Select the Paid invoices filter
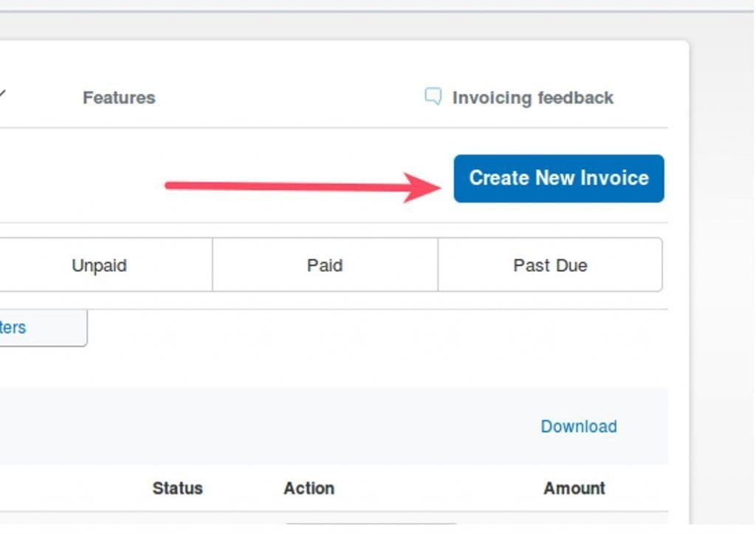The width and height of the screenshot is (756, 534). [323, 265]
